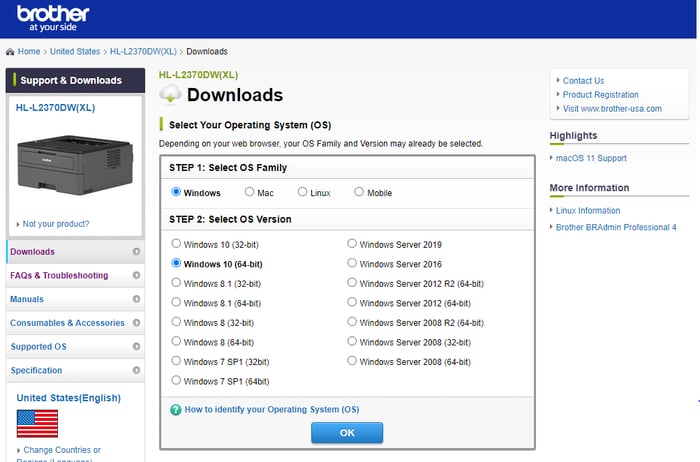Open the Downloads sidebar menu item

pos(75,252)
